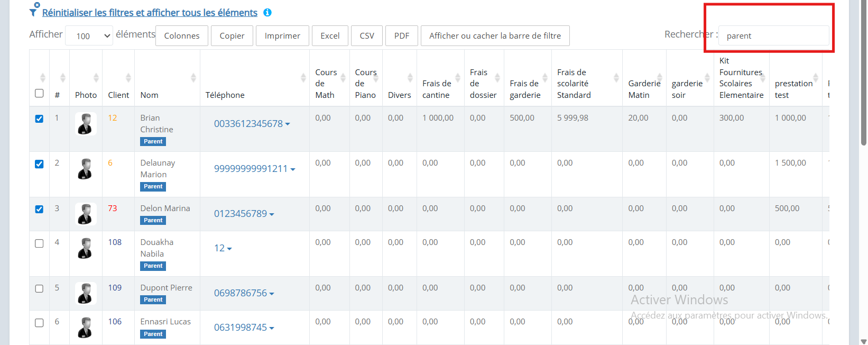Click the filter reset funnel icon
868x345 pixels.
pos(34,10)
